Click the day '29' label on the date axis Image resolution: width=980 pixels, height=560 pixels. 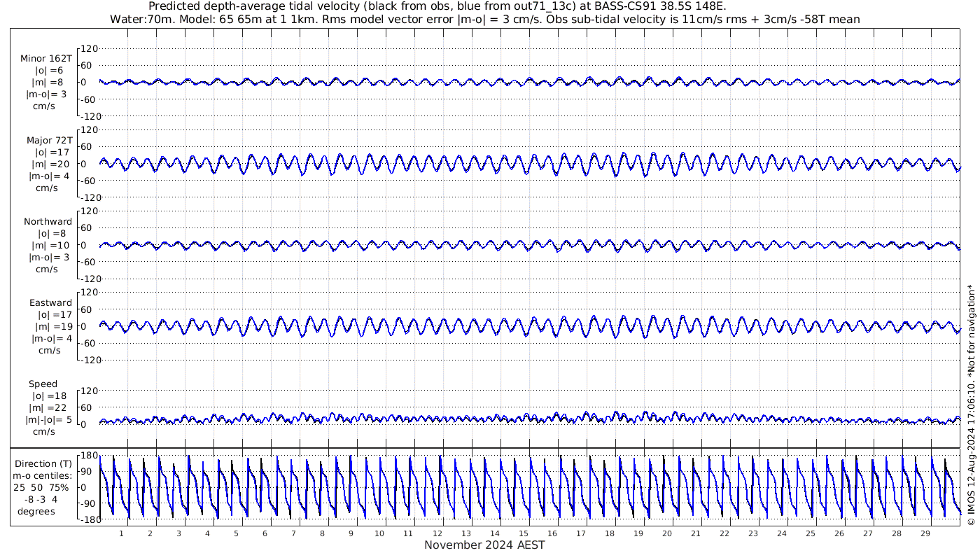click(925, 533)
